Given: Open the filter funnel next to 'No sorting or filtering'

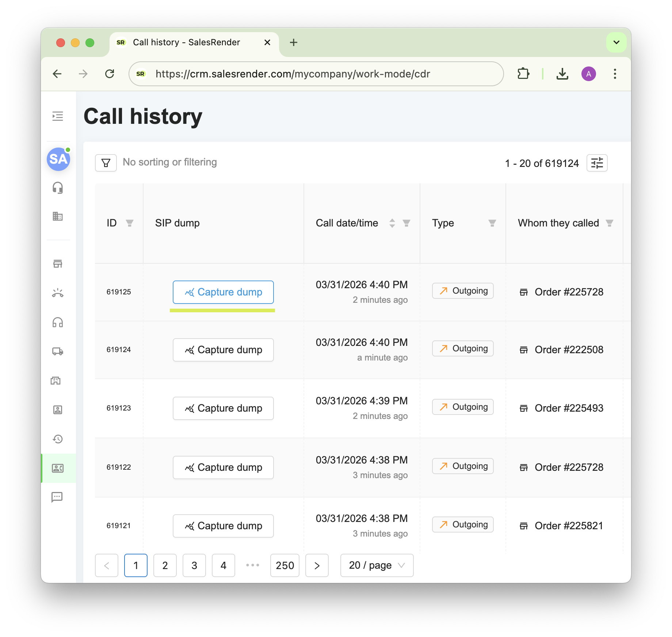Looking at the screenshot, I should point(105,163).
